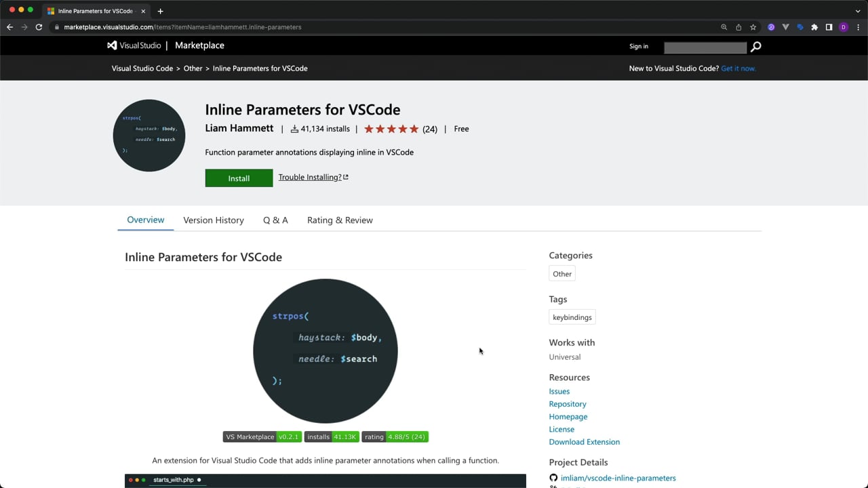This screenshot has width=868, height=488.
Task: Click the large strpos logo image
Action: [325, 351]
